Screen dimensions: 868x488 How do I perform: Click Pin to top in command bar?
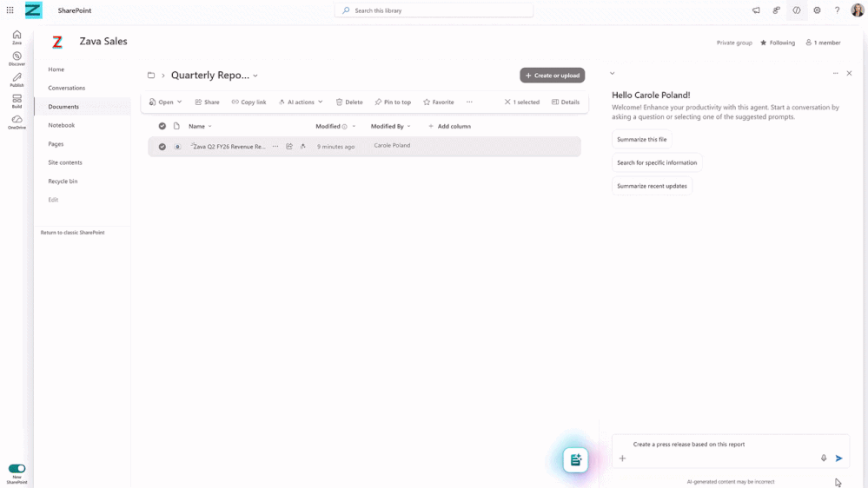click(x=393, y=102)
